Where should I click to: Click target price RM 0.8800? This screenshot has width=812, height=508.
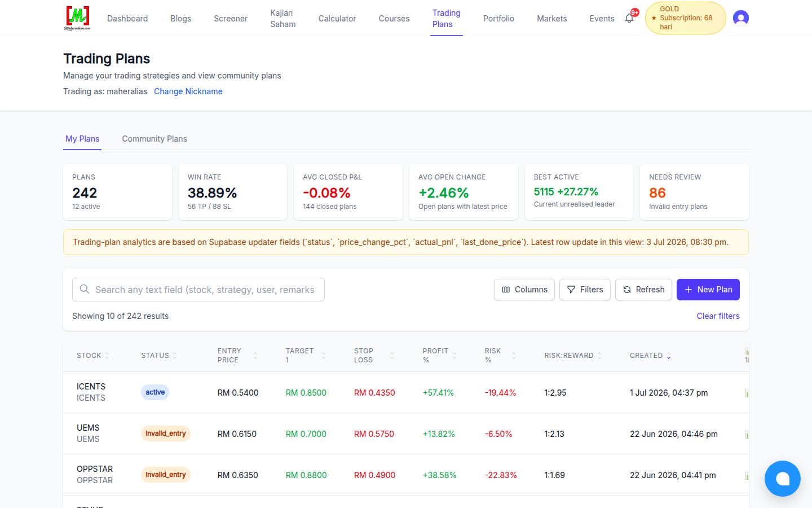306,475
